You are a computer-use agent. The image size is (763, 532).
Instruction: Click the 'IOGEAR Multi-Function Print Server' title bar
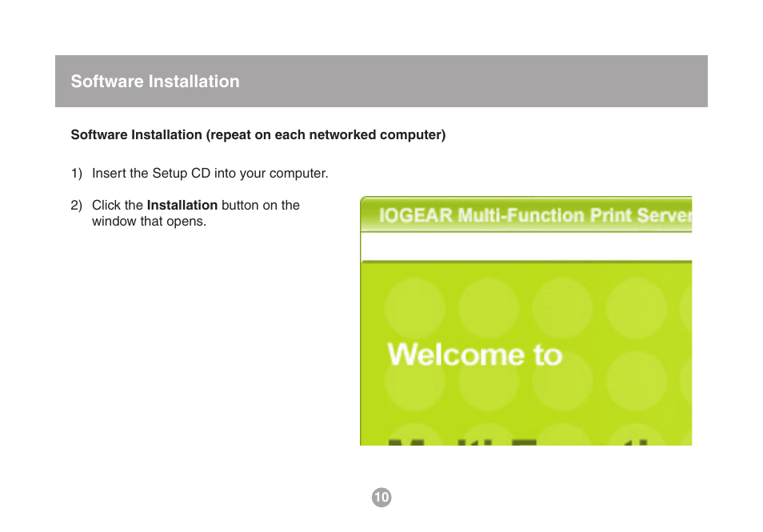(526, 214)
